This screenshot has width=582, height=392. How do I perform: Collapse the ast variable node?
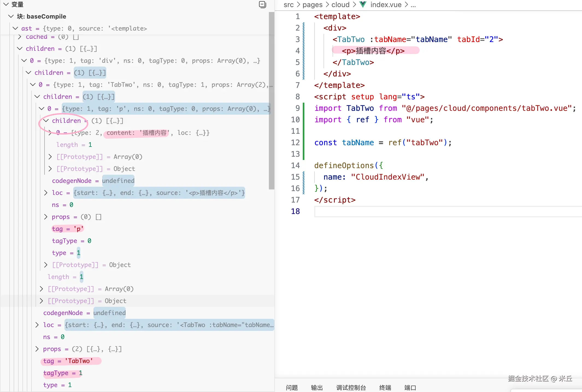click(15, 28)
